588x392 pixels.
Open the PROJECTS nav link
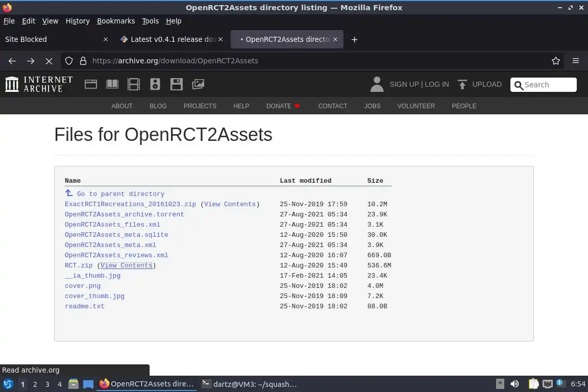[x=200, y=106]
